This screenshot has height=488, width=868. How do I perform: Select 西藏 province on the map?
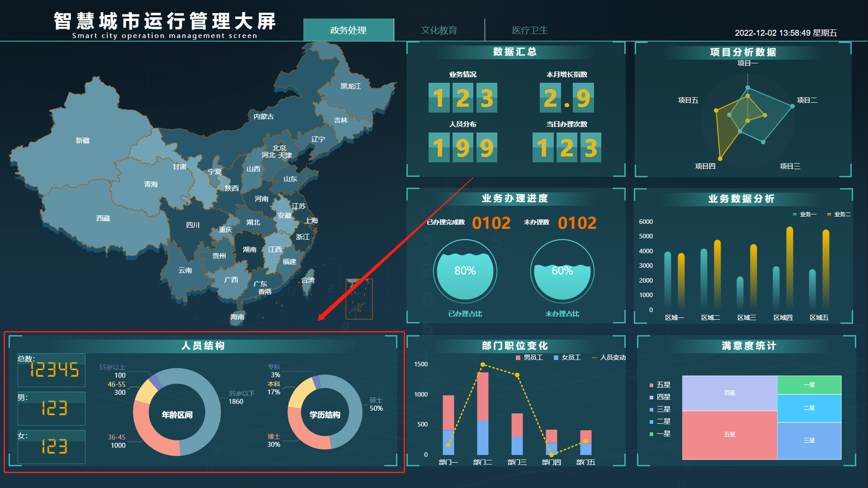[103, 218]
